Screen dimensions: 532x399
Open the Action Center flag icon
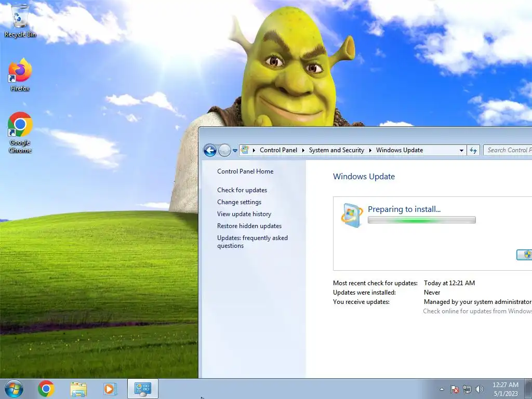455,389
